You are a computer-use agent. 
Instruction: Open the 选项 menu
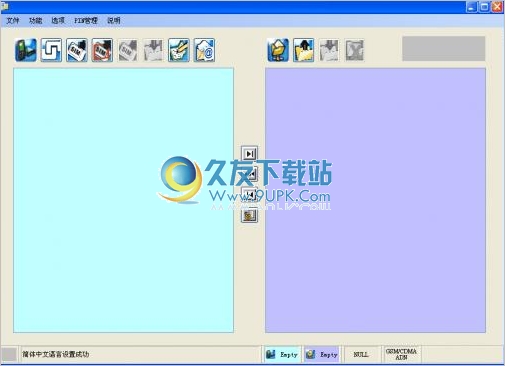coord(58,21)
